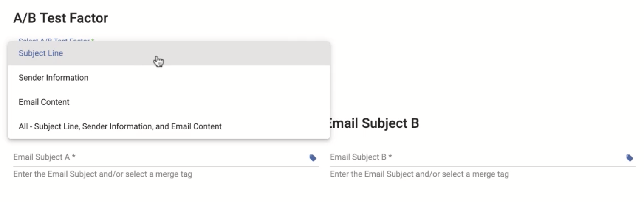
Task: Open merge tag picker for Email Subject A
Action: pos(313,158)
